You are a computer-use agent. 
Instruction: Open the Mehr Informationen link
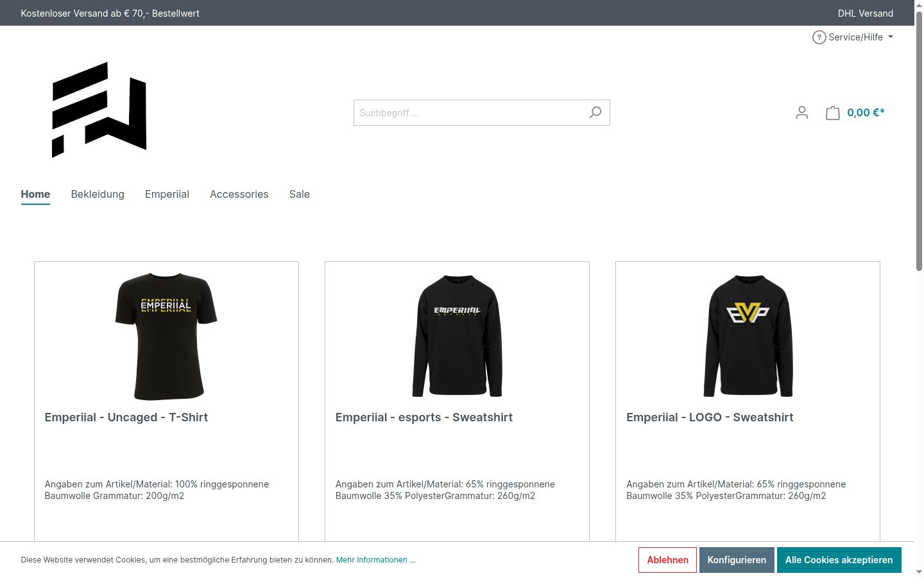point(376,560)
